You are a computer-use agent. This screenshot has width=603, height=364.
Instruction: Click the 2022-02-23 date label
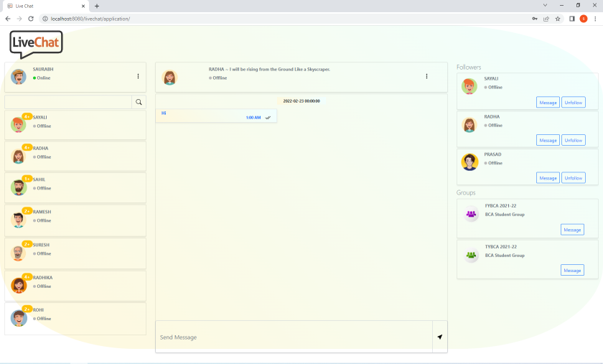[x=301, y=101]
